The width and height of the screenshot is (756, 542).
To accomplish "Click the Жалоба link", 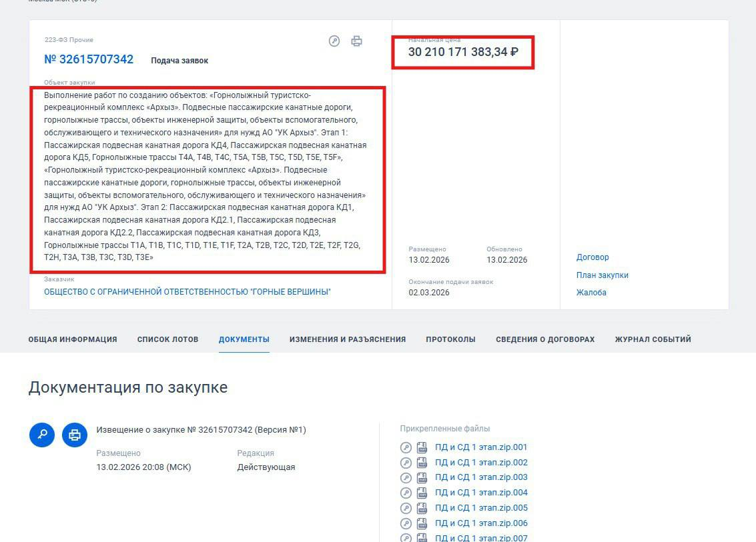I will 591,293.
